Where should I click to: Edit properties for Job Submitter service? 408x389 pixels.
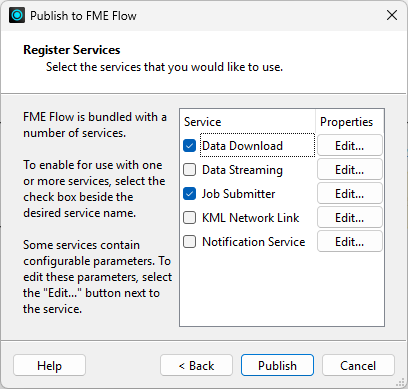[x=349, y=193]
